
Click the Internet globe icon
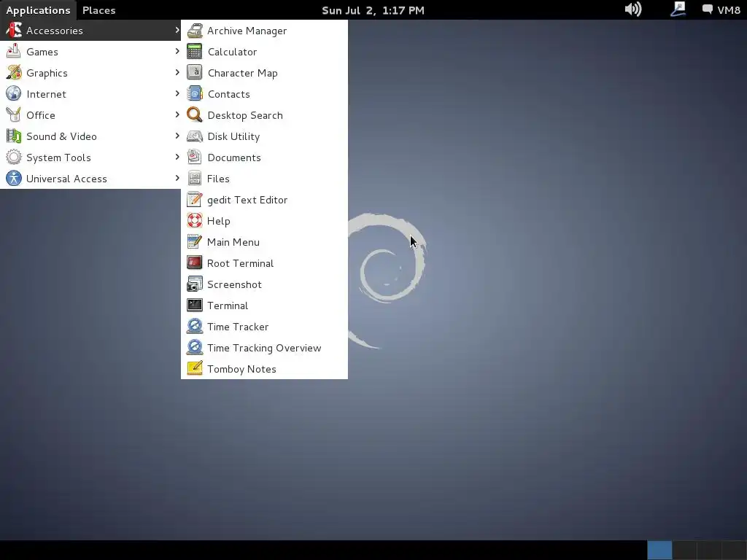point(13,94)
